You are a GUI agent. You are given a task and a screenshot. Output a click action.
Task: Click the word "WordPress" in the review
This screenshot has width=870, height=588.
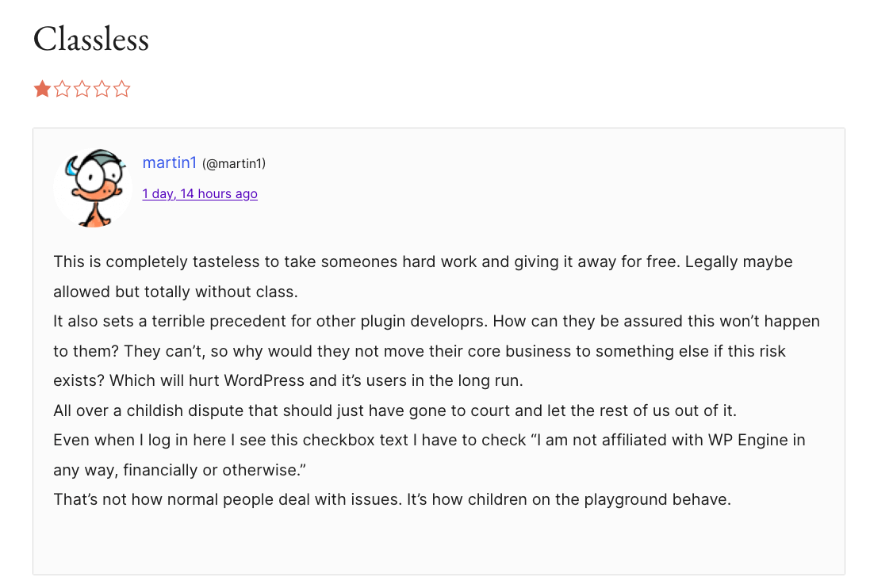coord(264,380)
